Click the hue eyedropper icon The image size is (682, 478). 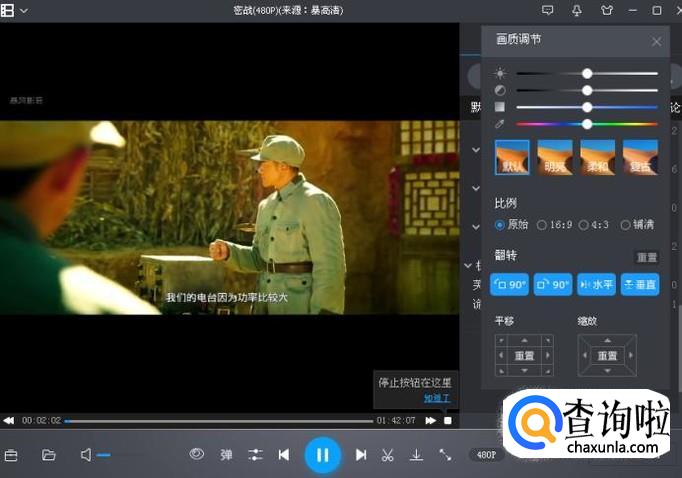500,124
